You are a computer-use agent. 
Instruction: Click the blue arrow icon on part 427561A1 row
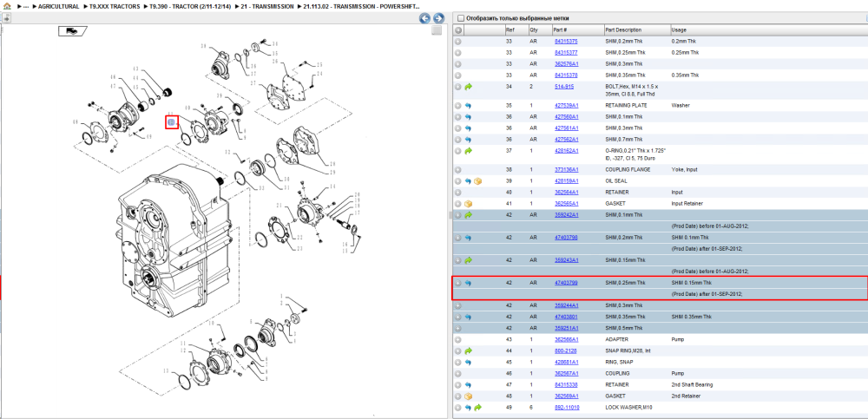click(x=468, y=128)
